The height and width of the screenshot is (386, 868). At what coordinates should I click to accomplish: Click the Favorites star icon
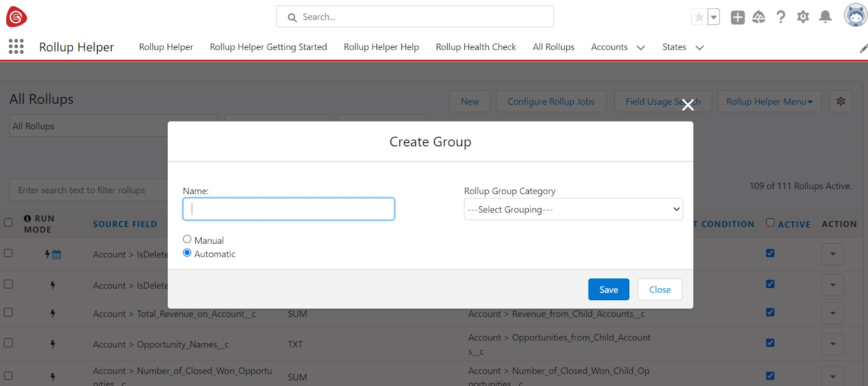pos(699,17)
